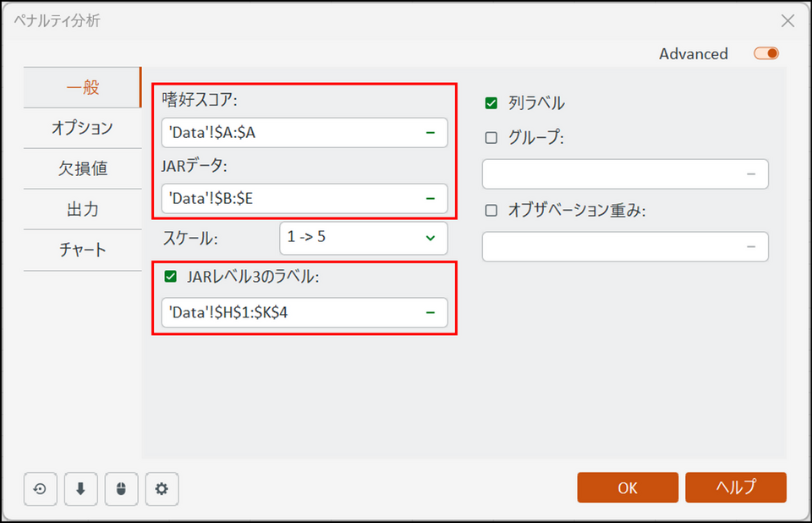Enable the グループ checkbox
This screenshot has height=523, width=812.
pyautogui.click(x=491, y=138)
